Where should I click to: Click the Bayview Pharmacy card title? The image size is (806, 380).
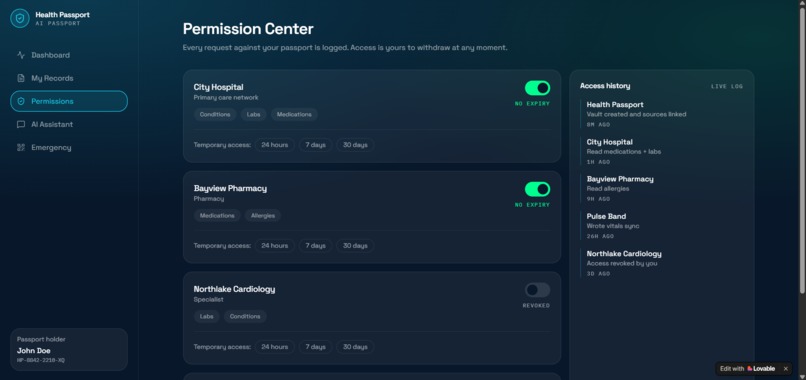230,188
